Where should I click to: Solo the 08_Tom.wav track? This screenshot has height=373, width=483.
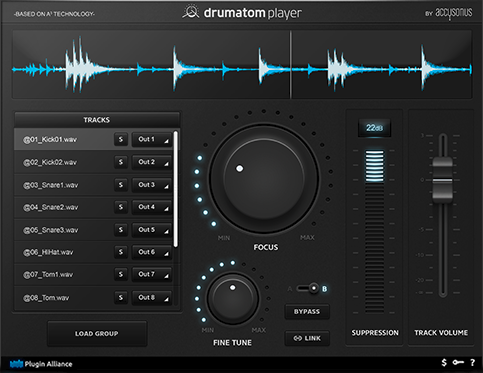121,297
